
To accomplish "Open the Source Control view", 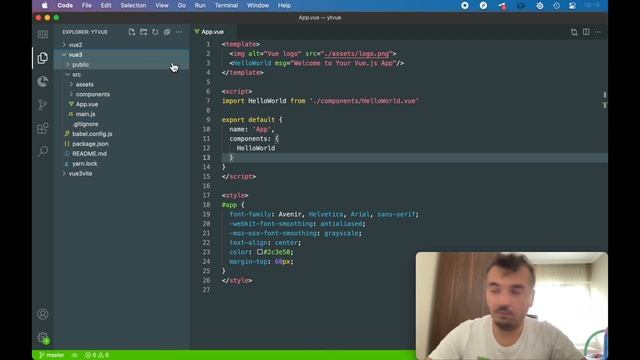I will pos(42,105).
